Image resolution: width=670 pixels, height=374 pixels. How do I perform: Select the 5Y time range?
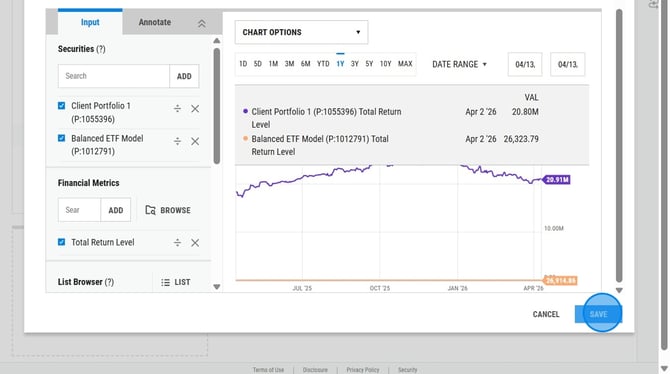369,64
